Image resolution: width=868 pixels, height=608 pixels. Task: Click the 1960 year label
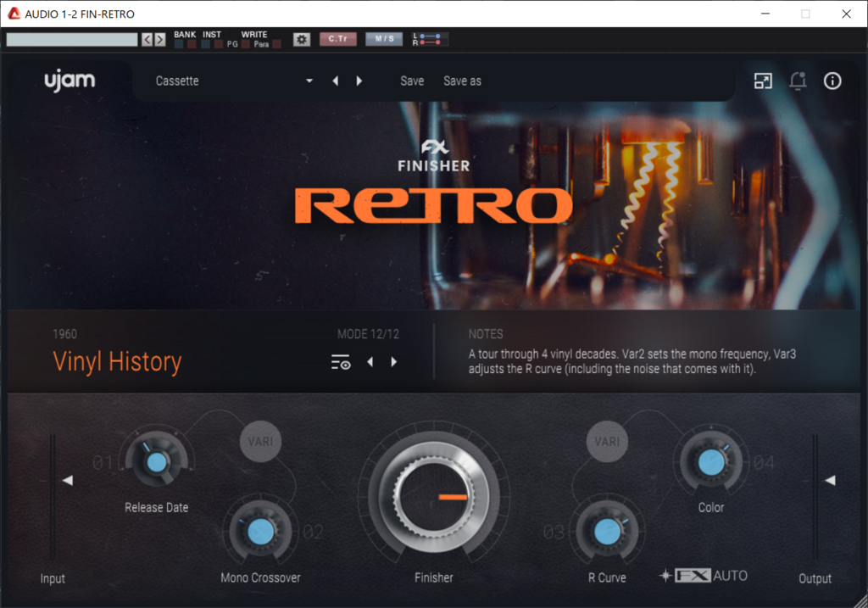click(64, 334)
